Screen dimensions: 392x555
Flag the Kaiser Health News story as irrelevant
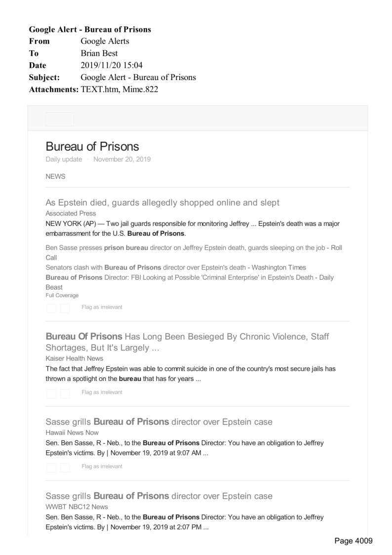(102, 392)
